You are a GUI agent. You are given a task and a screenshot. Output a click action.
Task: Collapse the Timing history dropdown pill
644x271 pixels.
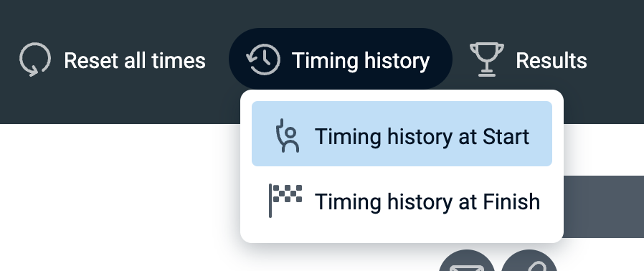pos(341,60)
